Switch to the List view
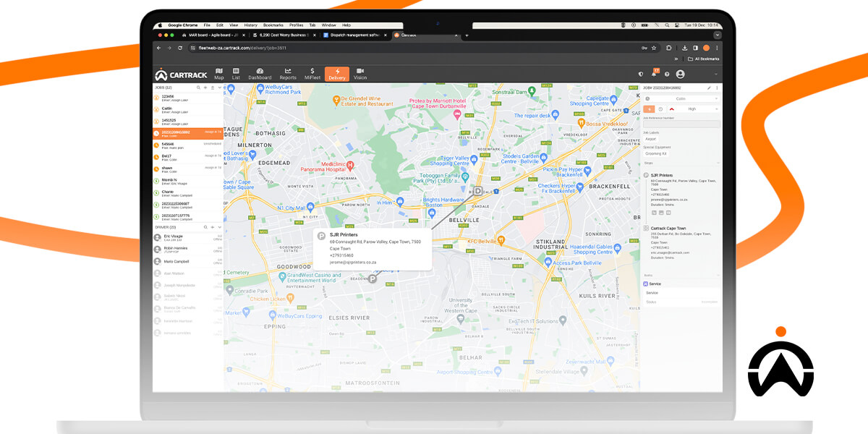The width and height of the screenshot is (868, 434). (237, 73)
